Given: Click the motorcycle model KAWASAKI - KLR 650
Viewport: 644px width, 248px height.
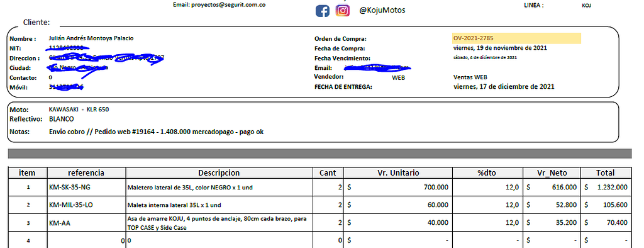Looking at the screenshot, I should click(x=79, y=110).
